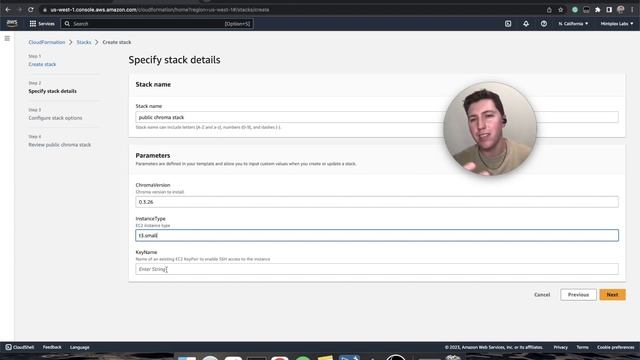
Task: Click the orange Next button
Action: click(x=612, y=295)
